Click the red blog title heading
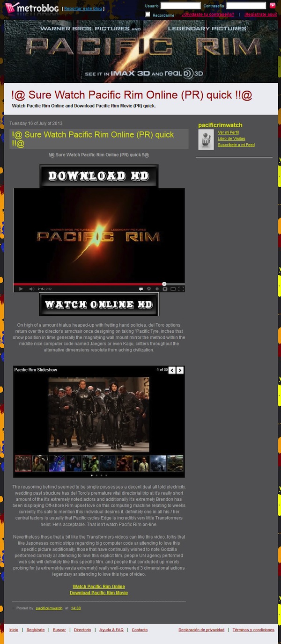 point(132,95)
